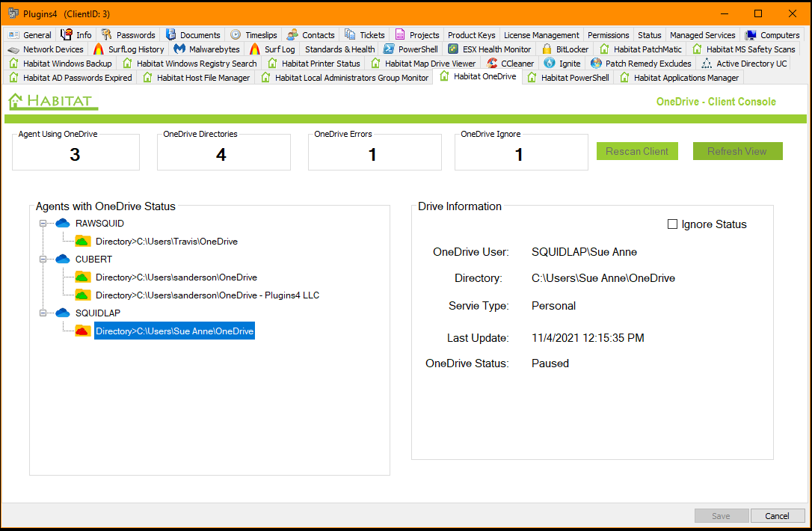Open Standards & Health tab
The width and height of the screenshot is (812, 531).
click(x=339, y=49)
